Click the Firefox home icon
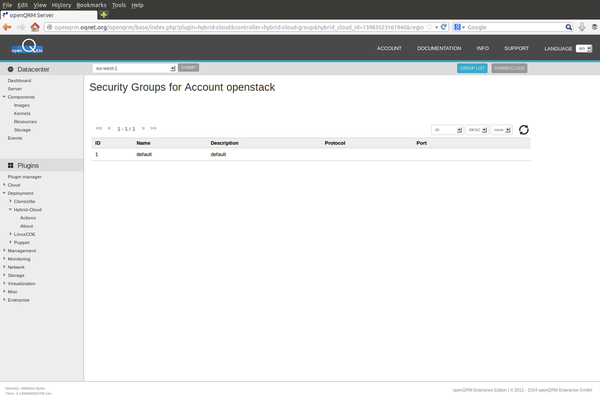This screenshot has width=600, height=397. pyautogui.click(x=35, y=27)
